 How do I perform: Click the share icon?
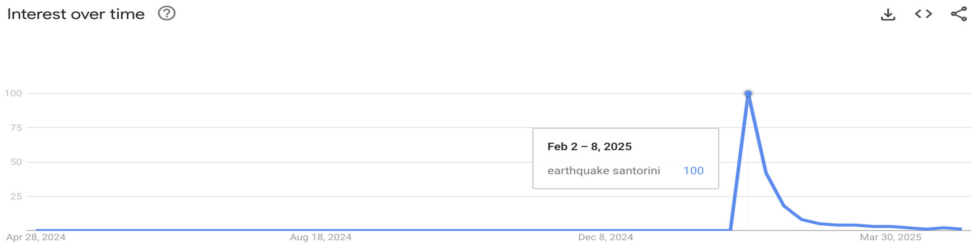pos(959,14)
